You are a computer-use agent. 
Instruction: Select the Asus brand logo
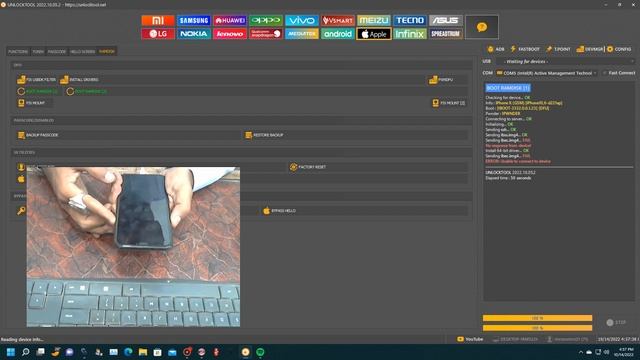(x=445, y=20)
